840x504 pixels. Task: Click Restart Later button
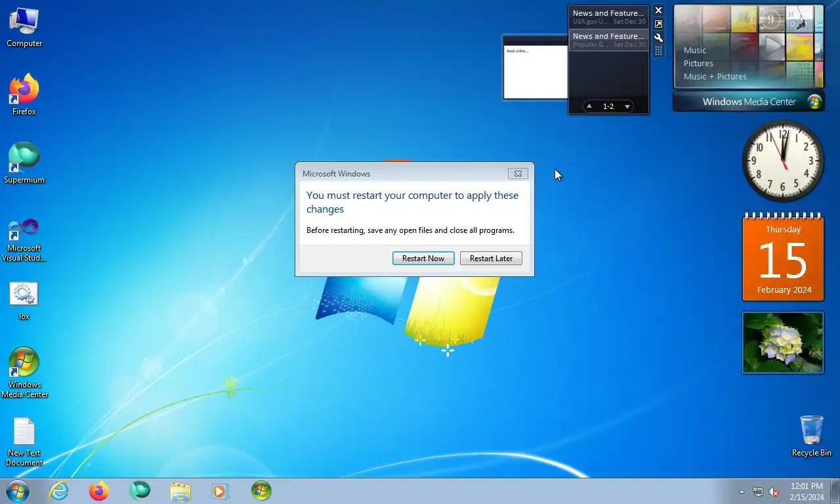pos(491,259)
